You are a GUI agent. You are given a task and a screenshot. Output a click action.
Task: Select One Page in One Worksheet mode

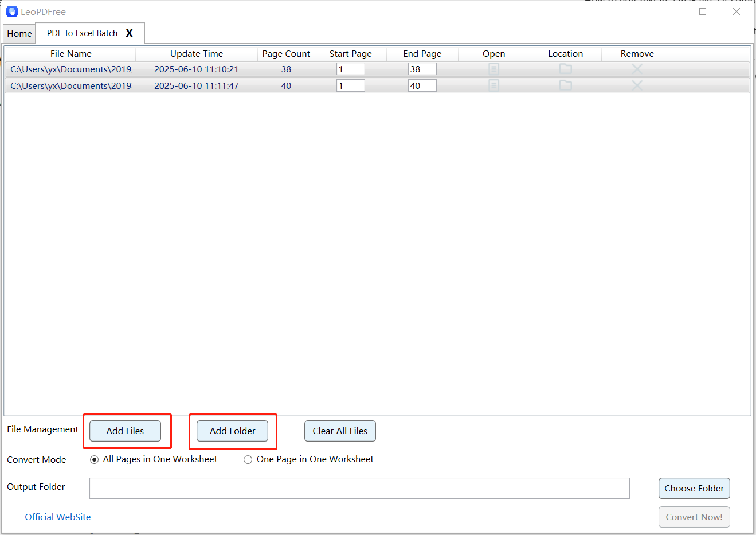(248, 459)
